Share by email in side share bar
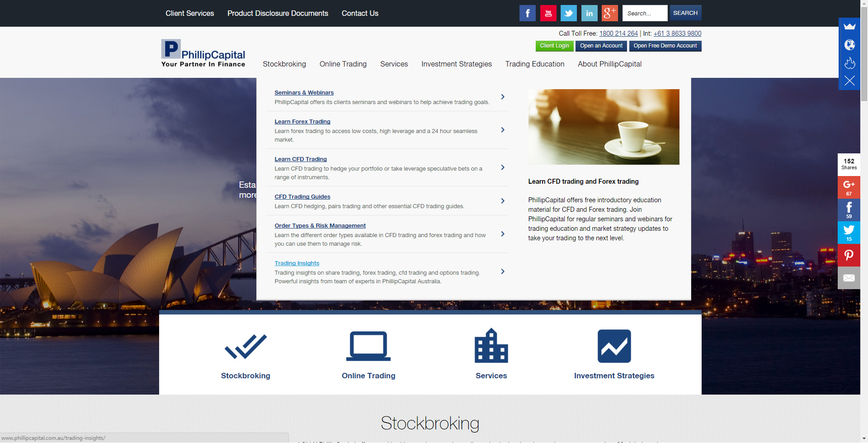 coord(849,278)
